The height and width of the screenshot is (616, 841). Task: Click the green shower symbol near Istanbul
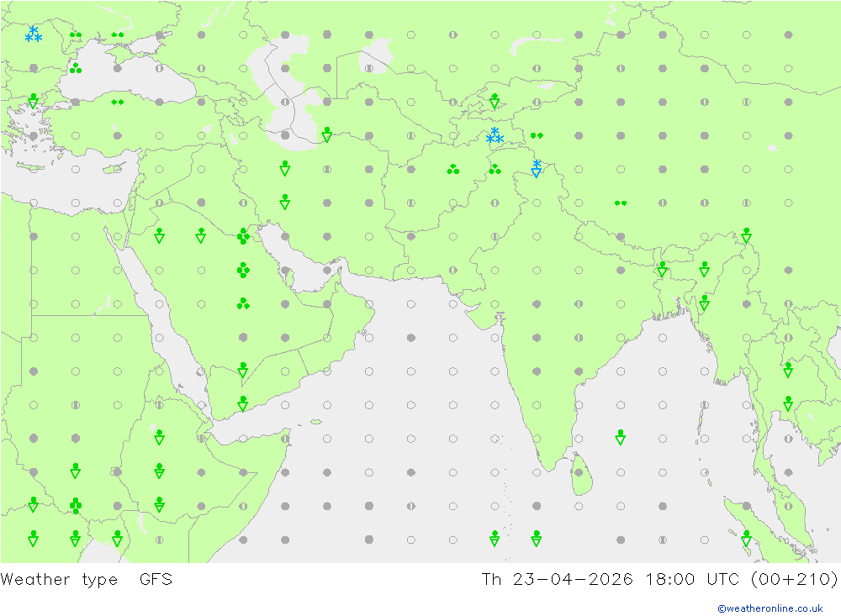[34, 101]
